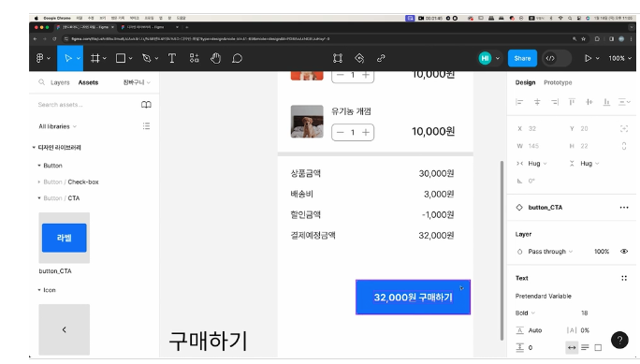Open the Resources components tool
This screenshot has width=640, height=364.
[194, 58]
